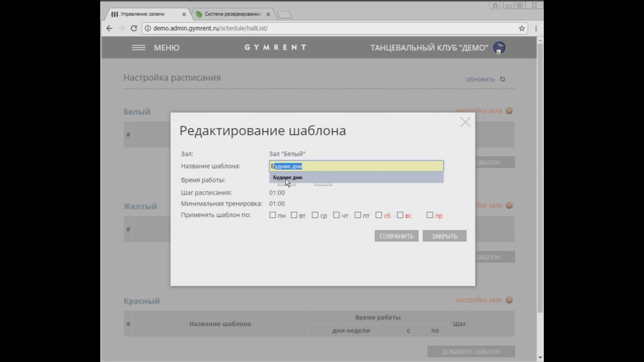This screenshot has width=644, height=362.
Task: Click the ЗАКРЫТЬ button
Action: coord(444,236)
